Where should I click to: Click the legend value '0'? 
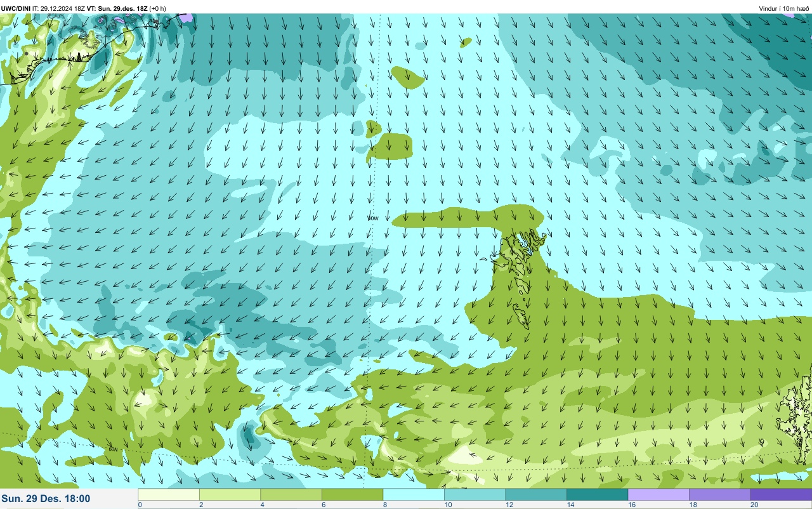click(x=140, y=505)
